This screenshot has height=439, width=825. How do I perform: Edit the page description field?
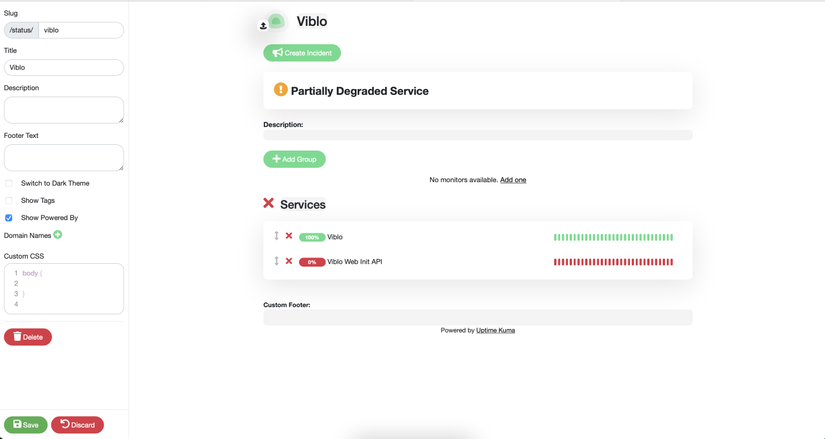(478, 135)
